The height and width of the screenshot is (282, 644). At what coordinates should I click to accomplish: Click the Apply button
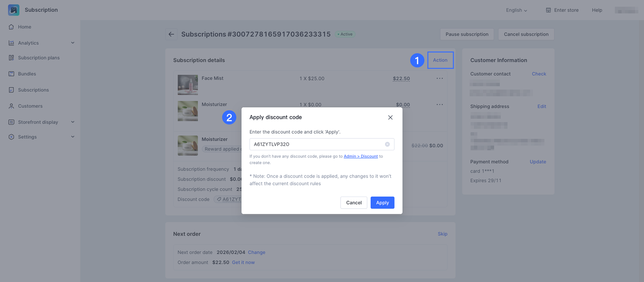382,203
